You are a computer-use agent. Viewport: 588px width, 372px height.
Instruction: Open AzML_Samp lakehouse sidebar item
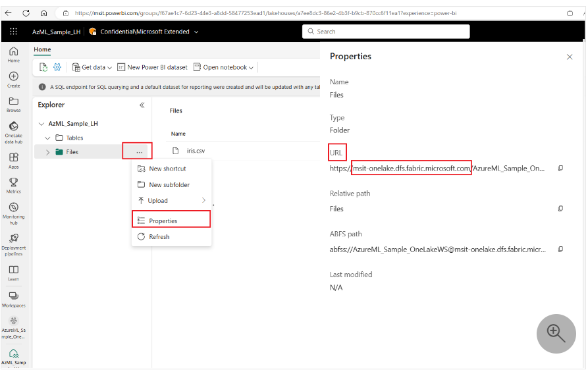click(14, 357)
